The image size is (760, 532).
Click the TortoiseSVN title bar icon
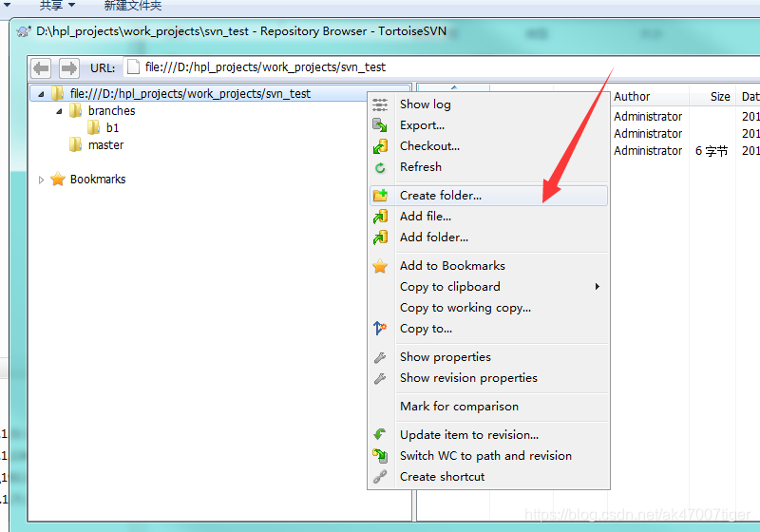(x=23, y=31)
